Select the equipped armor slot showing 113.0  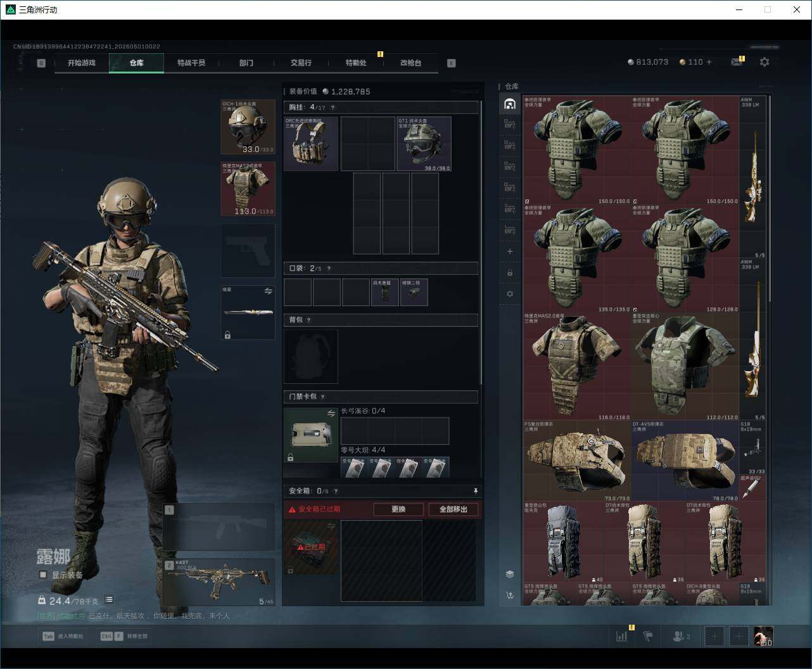(248, 189)
